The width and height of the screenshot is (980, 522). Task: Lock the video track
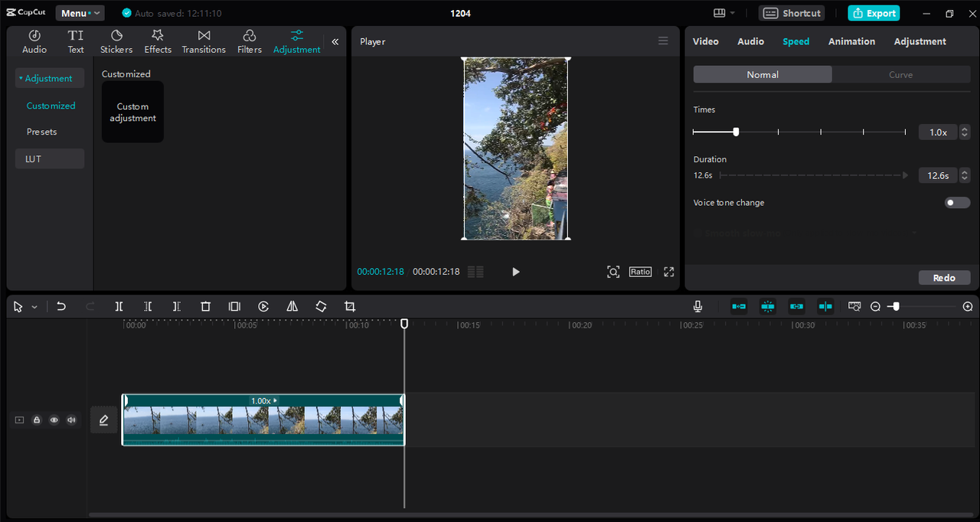coord(37,420)
